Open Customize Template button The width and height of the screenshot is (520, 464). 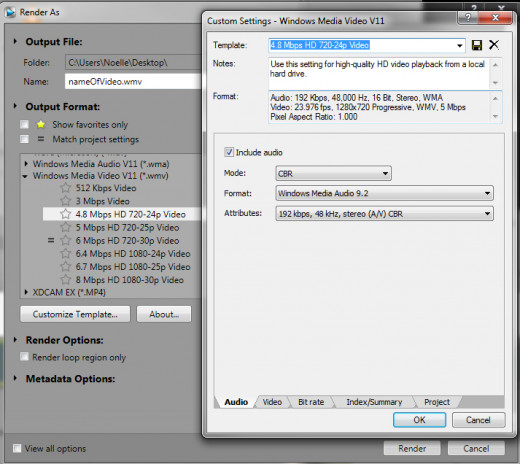(75, 314)
